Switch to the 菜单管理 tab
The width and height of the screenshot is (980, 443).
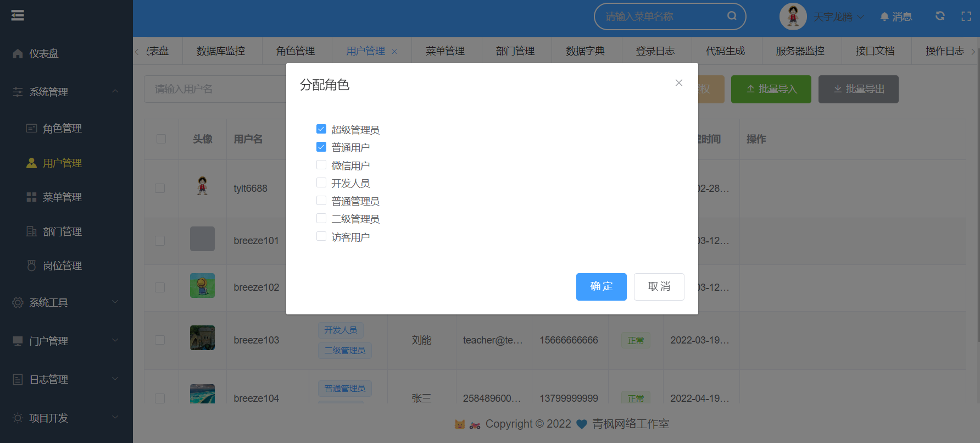point(445,51)
